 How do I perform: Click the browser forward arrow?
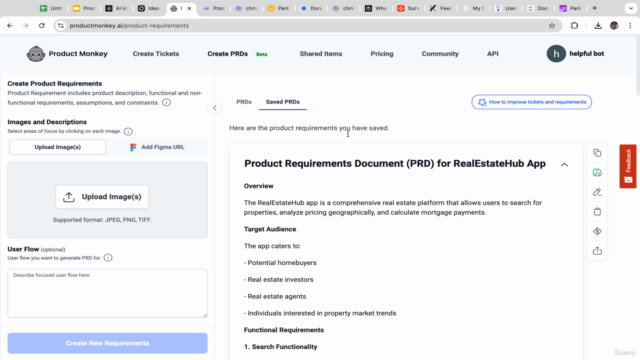point(26,25)
